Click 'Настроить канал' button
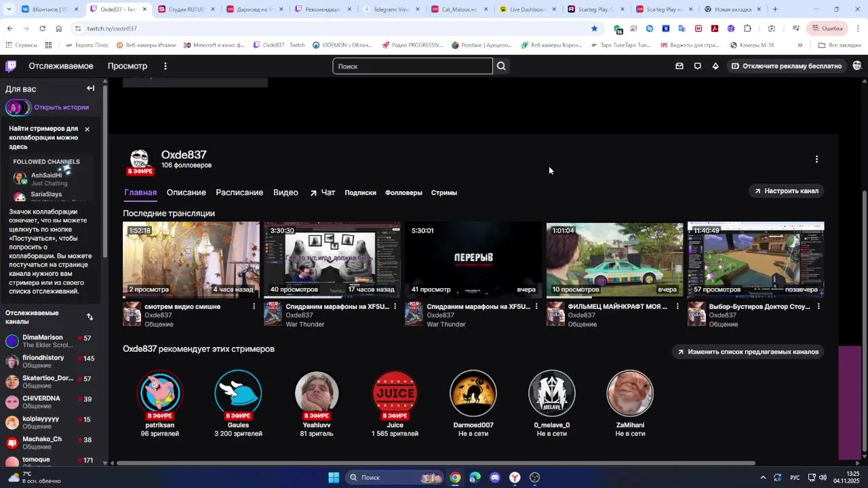Image resolution: width=868 pixels, height=488 pixels. pyautogui.click(x=787, y=190)
